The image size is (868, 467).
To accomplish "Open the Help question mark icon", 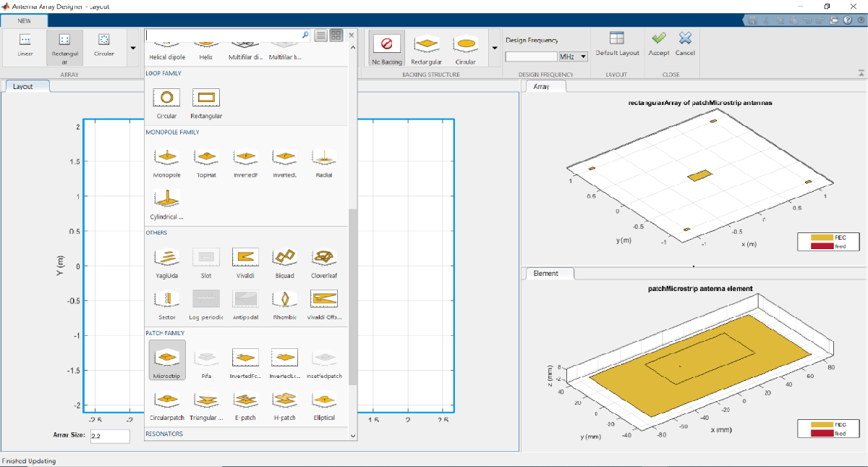I will pyautogui.click(x=847, y=20).
